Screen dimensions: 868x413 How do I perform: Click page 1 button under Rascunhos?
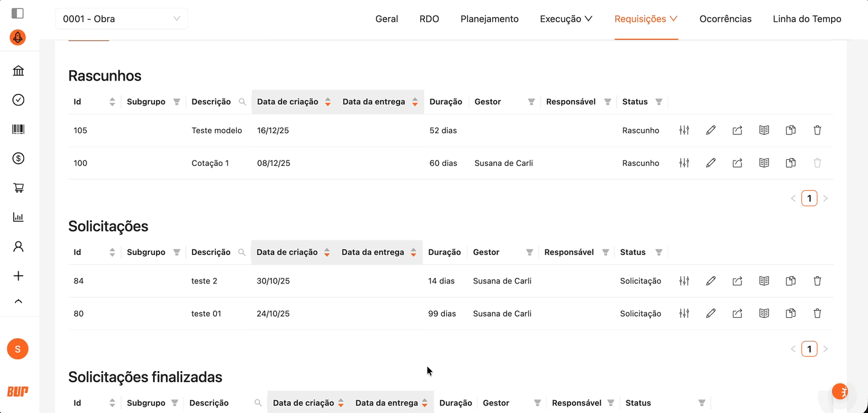click(x=809, y=198)
